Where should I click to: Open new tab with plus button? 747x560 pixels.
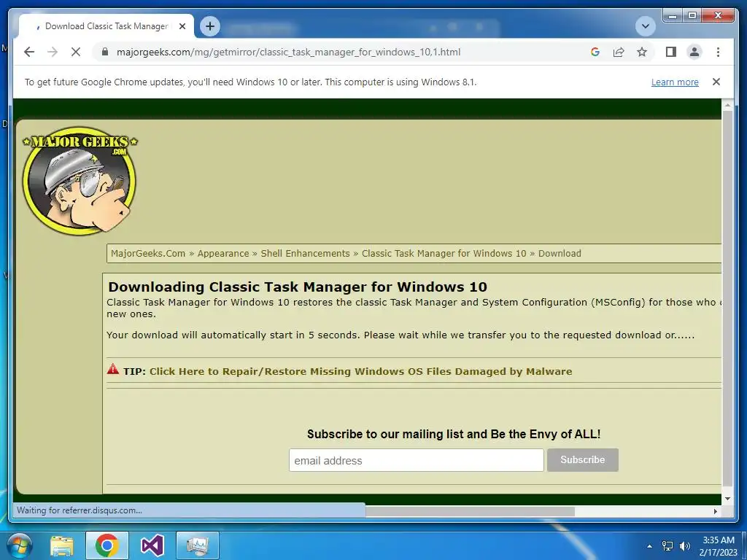[x=210, y=26]
